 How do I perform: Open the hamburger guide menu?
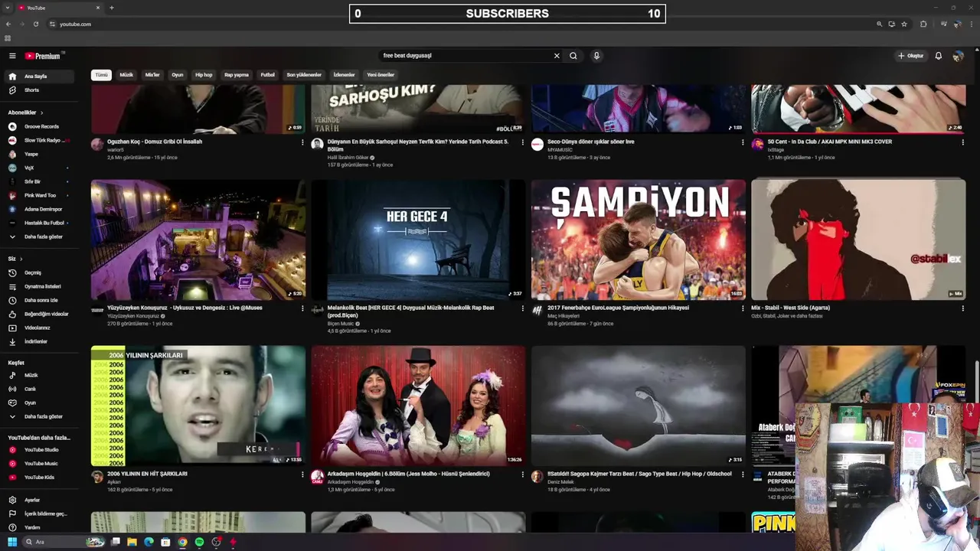pos(12,56)
